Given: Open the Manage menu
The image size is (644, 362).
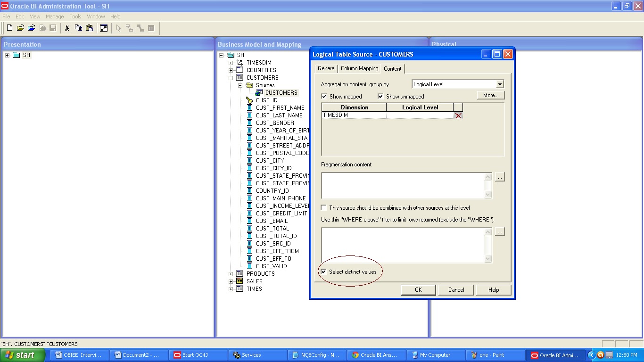Looking at the screenshot, I should tap(55, 16).
